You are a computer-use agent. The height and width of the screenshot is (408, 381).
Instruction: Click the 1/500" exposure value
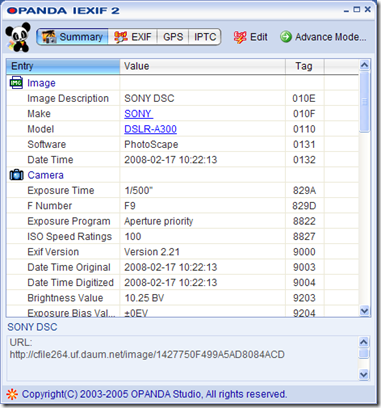click(x=138, y=190)
